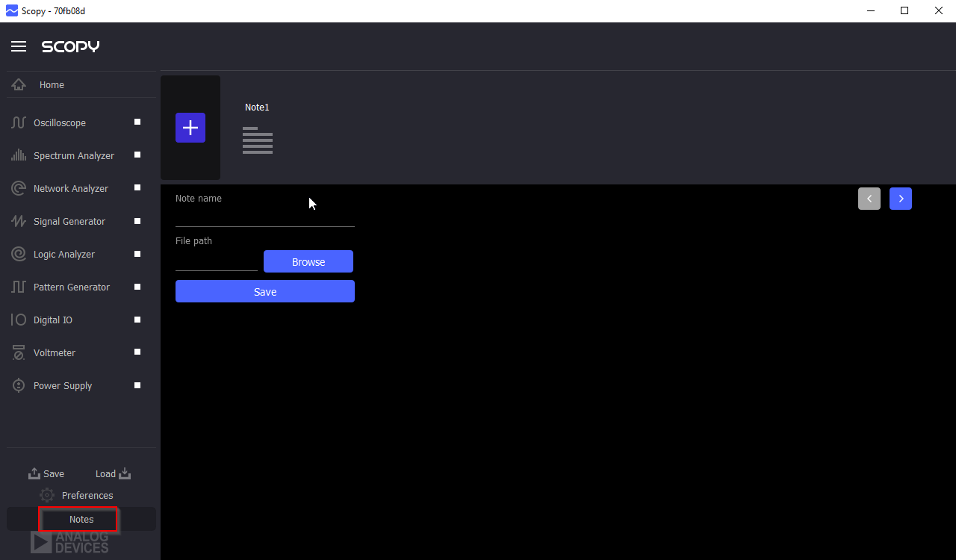956x560 pixels.
Task: Click the Home icon in sidebar
Action: (x=19, y=84)
